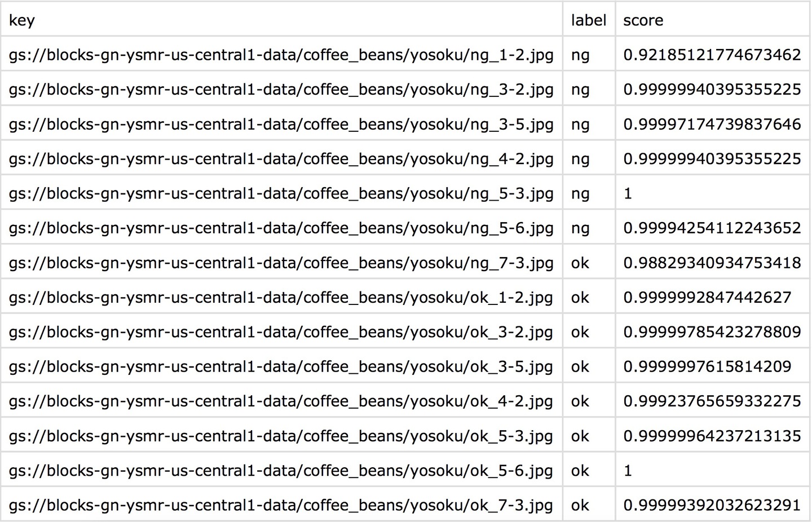Click the ok_4-2.jpg file path cell

pyautogui.click(x=281, y=401)
